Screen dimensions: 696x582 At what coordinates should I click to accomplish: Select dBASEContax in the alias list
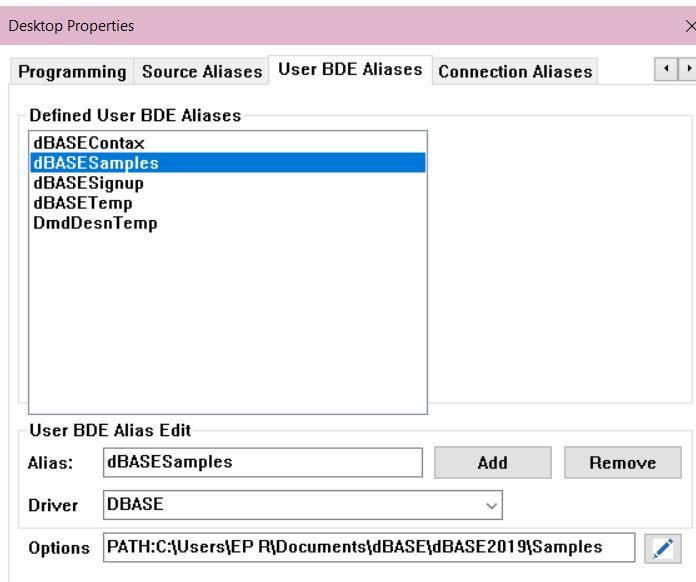click(x=88, y=144)
